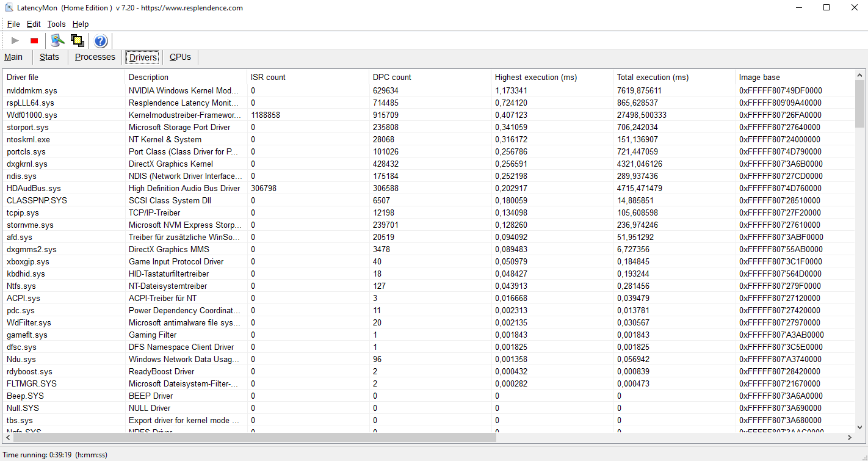Select the WdFilter.sys driver row
Image resolution: width=868 pixels, height=461 pixels.
[x=429, y=322]
